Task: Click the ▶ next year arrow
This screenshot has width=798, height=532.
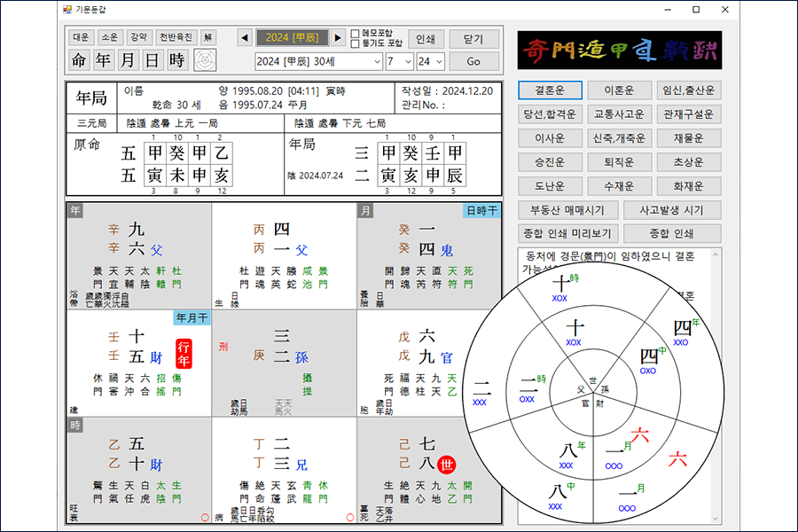Action: click(339, 37)
